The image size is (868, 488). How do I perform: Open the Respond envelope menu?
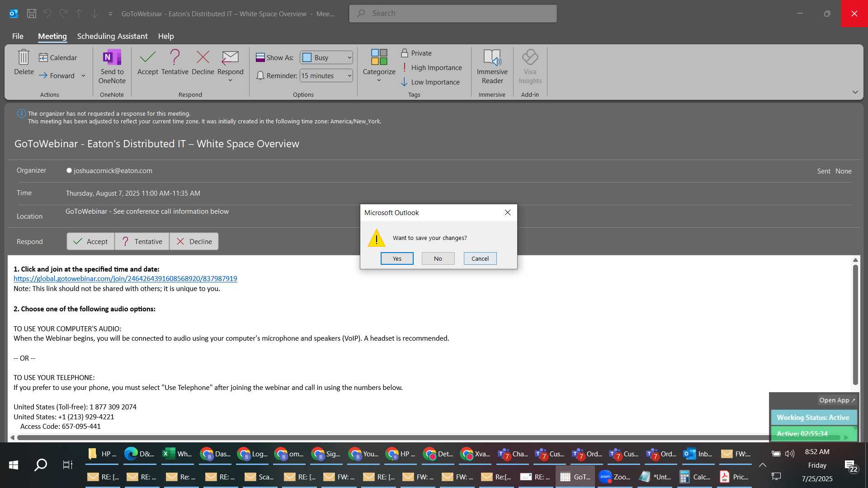point(230,66)
